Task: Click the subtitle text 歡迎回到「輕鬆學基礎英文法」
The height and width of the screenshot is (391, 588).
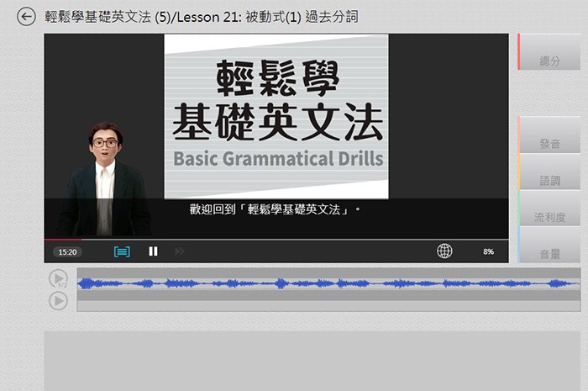Action: (276, 208)
